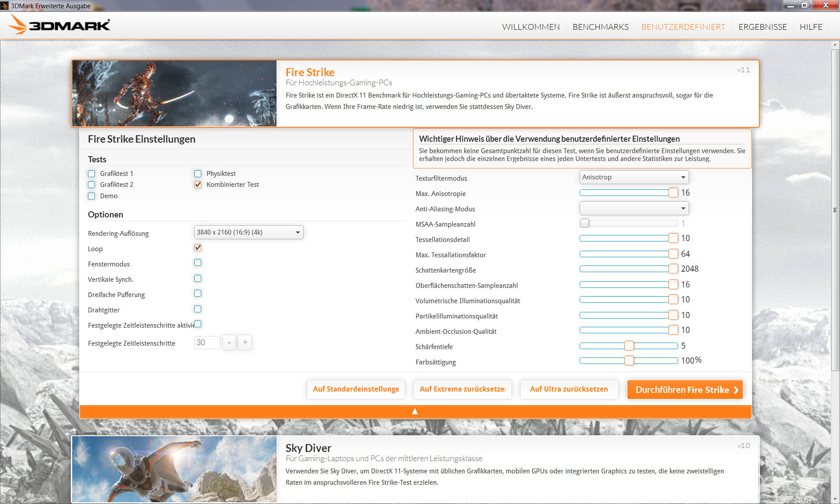Screen dimensions: 840x504
Task: Click the Fire Strike v1.1 version label
Action: tap(743, 70)
